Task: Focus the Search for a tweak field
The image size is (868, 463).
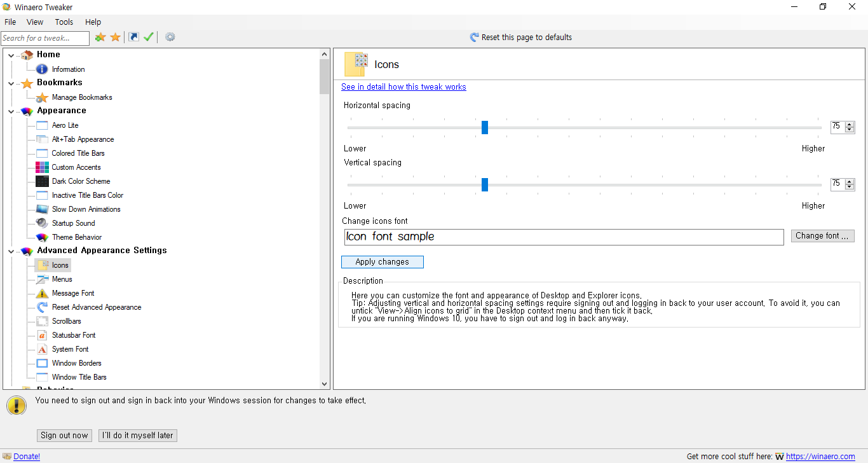Action: pyautogui.click(x=45, y=38)
